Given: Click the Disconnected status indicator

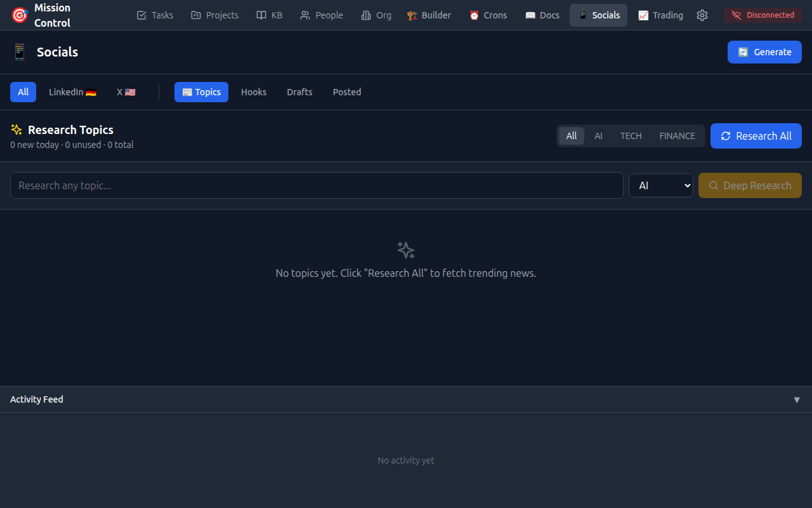Looking at the screenshot, I should click(763, 15).
